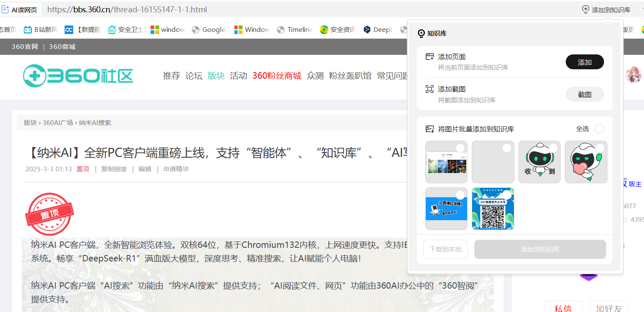Click the 知识库 panel header icon
Viewport: 644px width, 312px height.
(x=422, y=33)
